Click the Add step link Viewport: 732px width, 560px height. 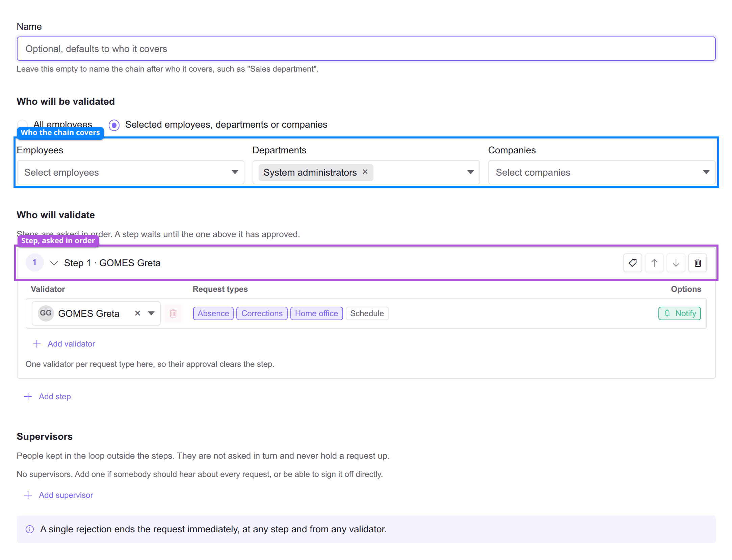tap(48, 397)
